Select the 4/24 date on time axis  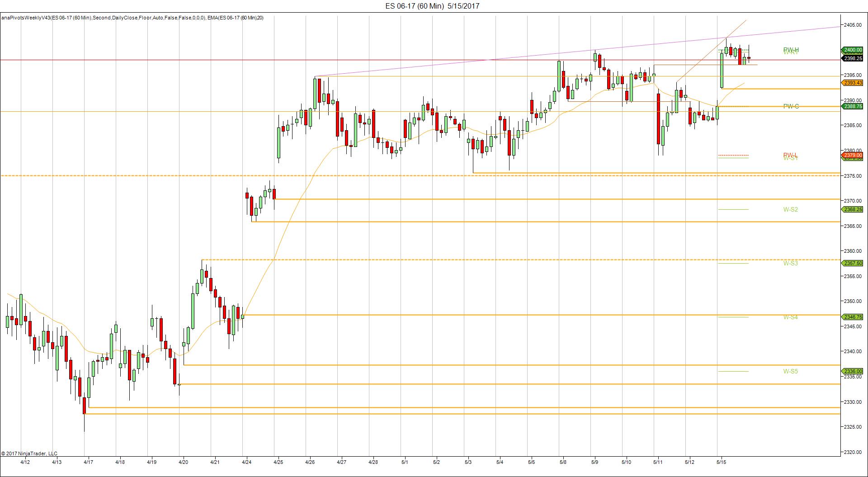tap(247, 462)
